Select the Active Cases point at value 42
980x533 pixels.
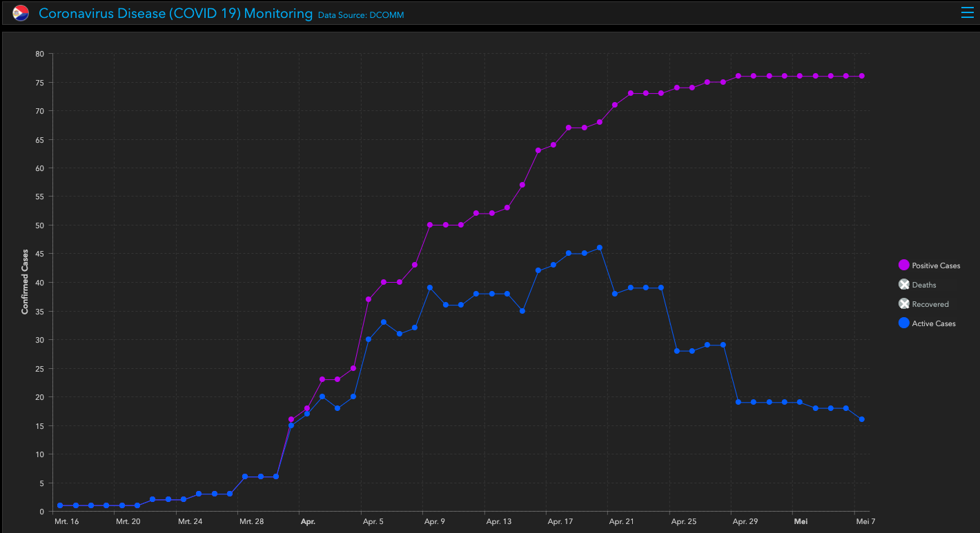click(x=538, y=270)
